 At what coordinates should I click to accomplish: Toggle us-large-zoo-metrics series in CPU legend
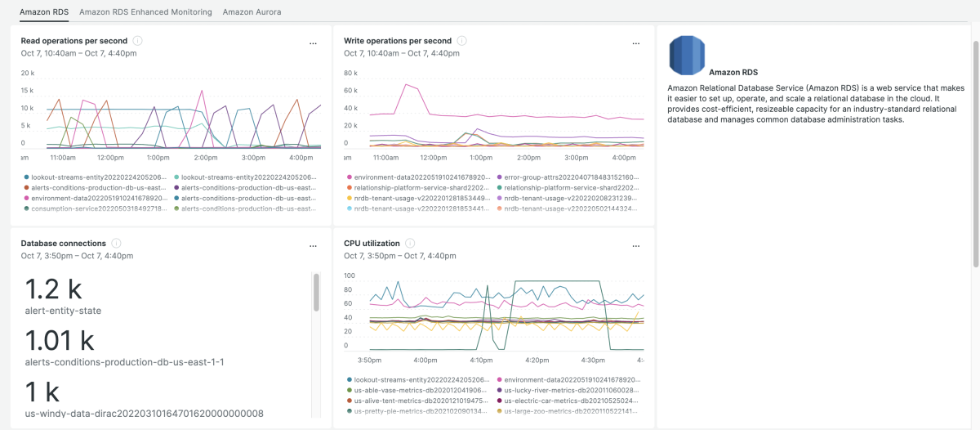[x=571, y=411]
